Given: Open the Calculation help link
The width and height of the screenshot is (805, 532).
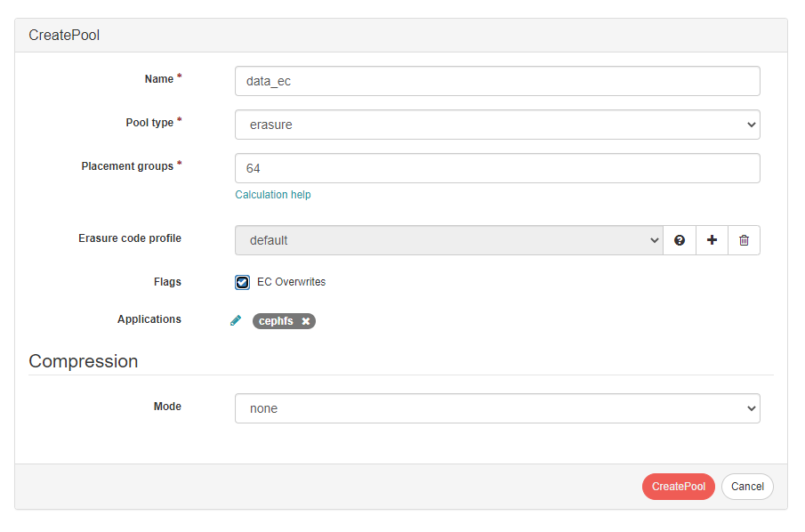Looking at the screenshot, I should tap(272, 195).
